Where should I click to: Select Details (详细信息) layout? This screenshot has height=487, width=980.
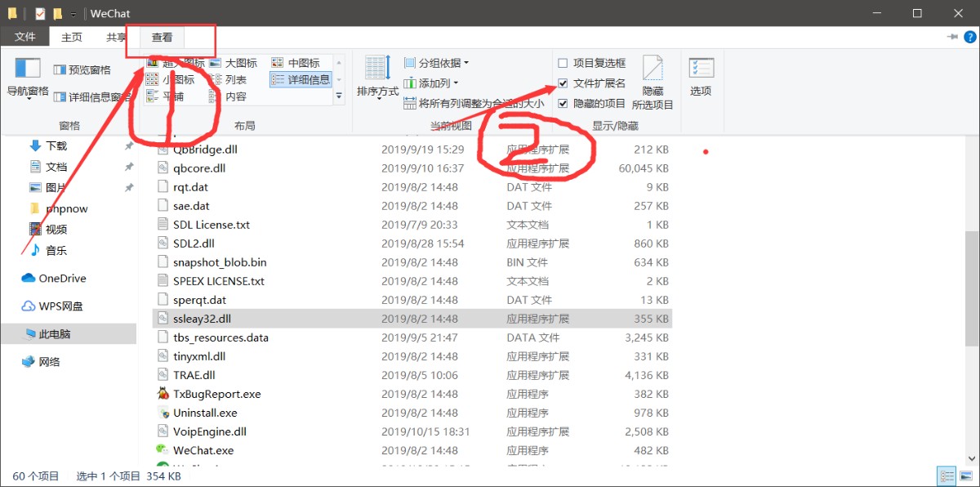(x=301, y=79)
